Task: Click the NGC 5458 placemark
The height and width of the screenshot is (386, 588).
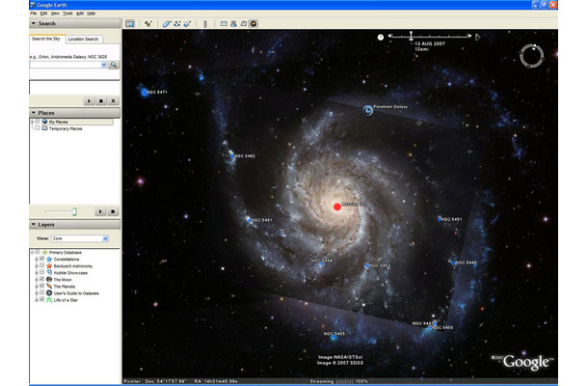Action: point(321,264)
